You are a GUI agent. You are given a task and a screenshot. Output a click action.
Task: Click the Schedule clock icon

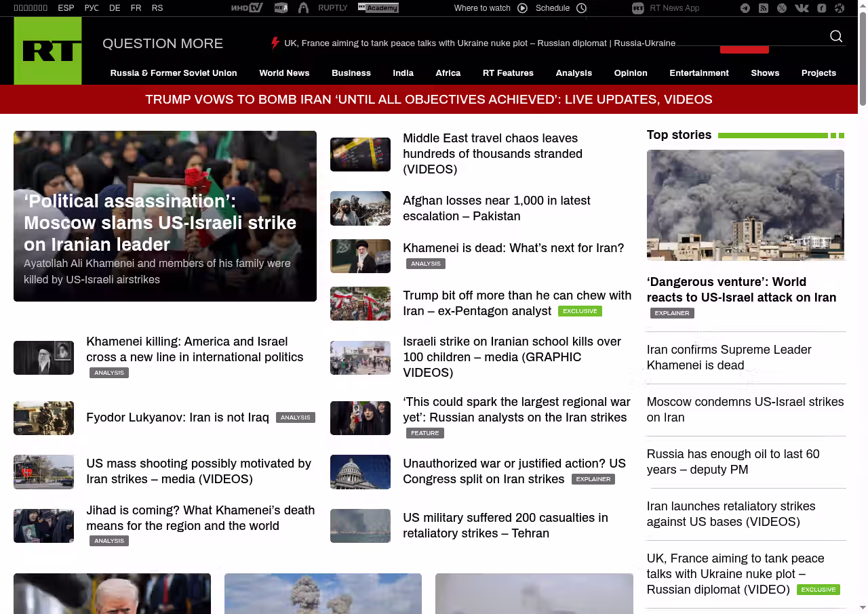(581, 8)
